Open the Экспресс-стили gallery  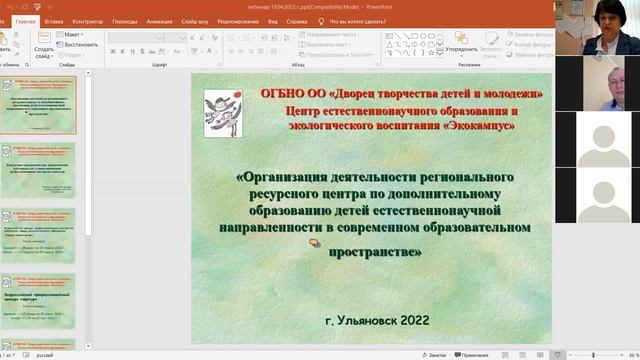(491, 45)
